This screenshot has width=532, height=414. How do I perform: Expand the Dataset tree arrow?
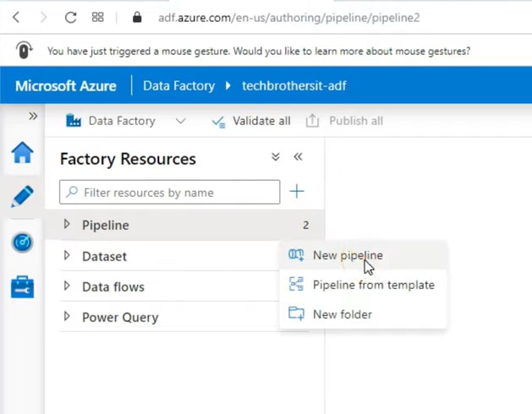(67, 255)
